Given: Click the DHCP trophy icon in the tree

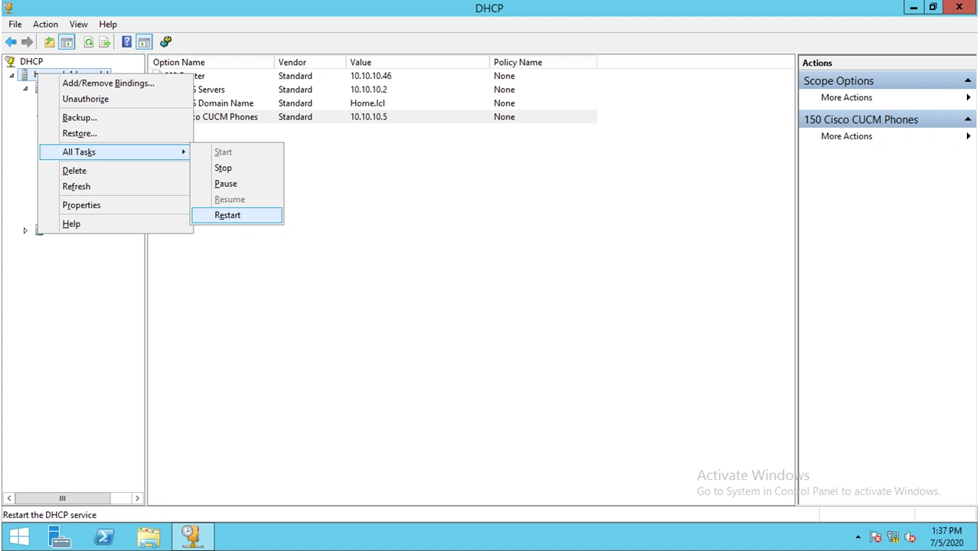Looking at the screenshot, I should 10,61.
